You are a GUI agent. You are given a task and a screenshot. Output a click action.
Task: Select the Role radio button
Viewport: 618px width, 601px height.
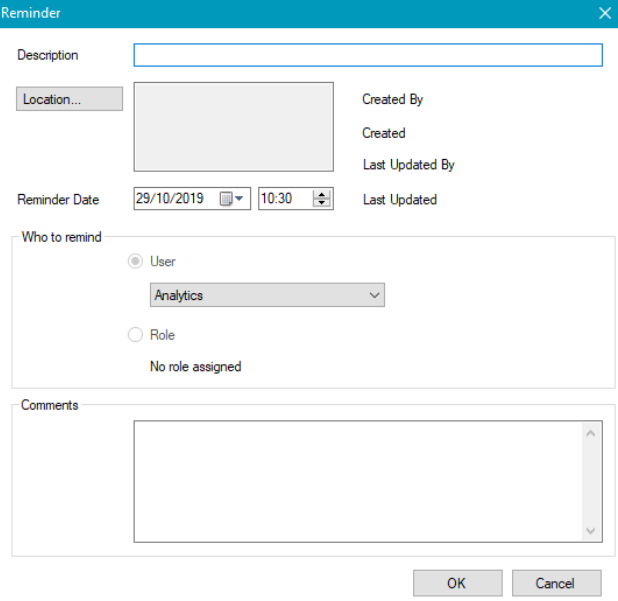coord(136,335)
